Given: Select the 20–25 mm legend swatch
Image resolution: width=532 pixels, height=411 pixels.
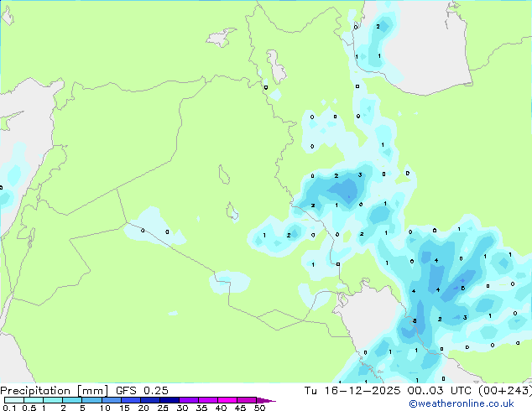Looking at the screenshot, I should pos(150,400).
